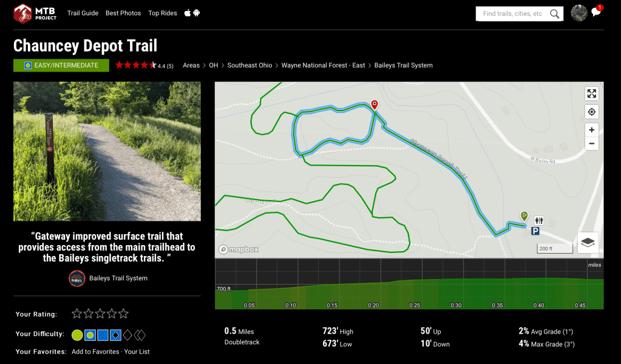This screenshot has width=621, height=364.
Task: Select the solid blue square difficulty
Action: point(103,334)
